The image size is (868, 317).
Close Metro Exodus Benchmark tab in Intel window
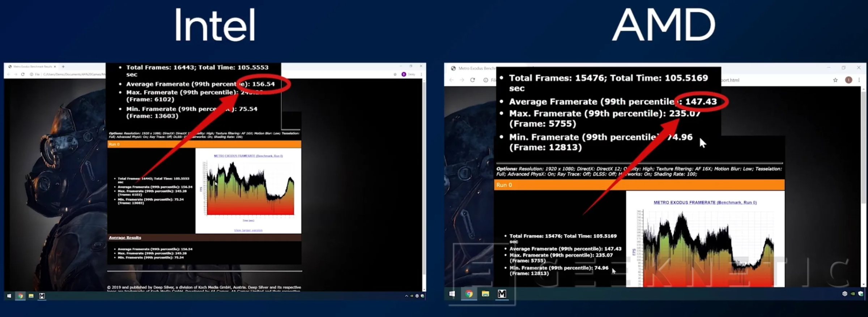tap(55, 67)
